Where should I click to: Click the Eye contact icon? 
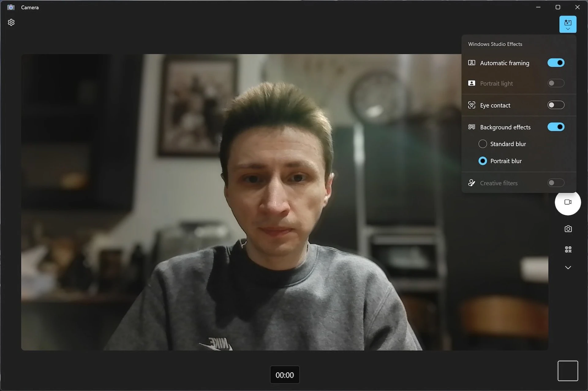point(471,105)
